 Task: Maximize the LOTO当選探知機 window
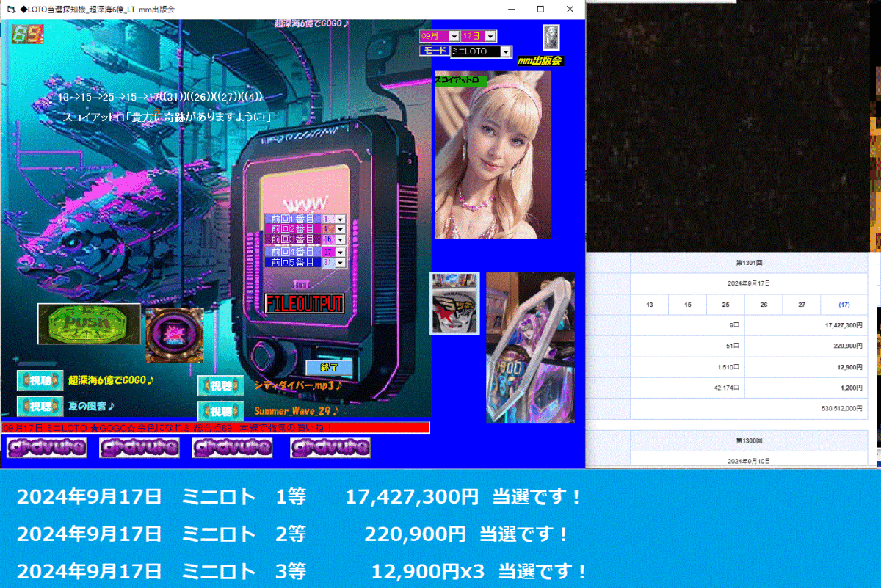(x=541, y=10)
